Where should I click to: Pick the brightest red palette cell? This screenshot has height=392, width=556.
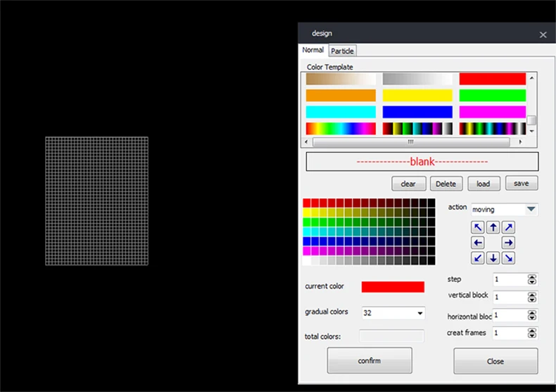tap(307, 203)
